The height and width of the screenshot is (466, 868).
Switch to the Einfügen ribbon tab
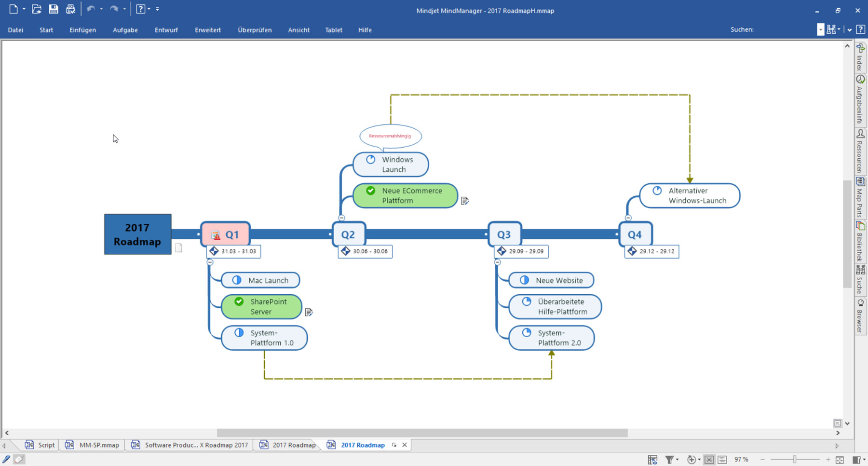tap(82, 30)
